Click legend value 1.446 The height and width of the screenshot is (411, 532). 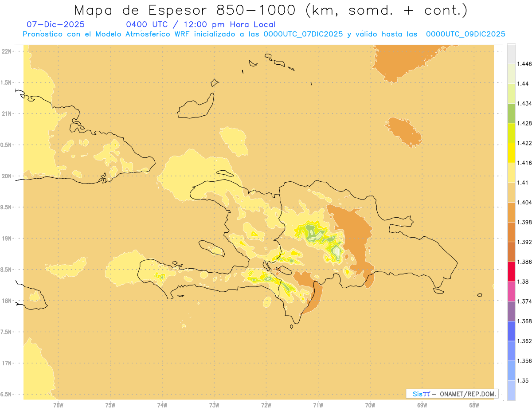(x=524, y=64)
